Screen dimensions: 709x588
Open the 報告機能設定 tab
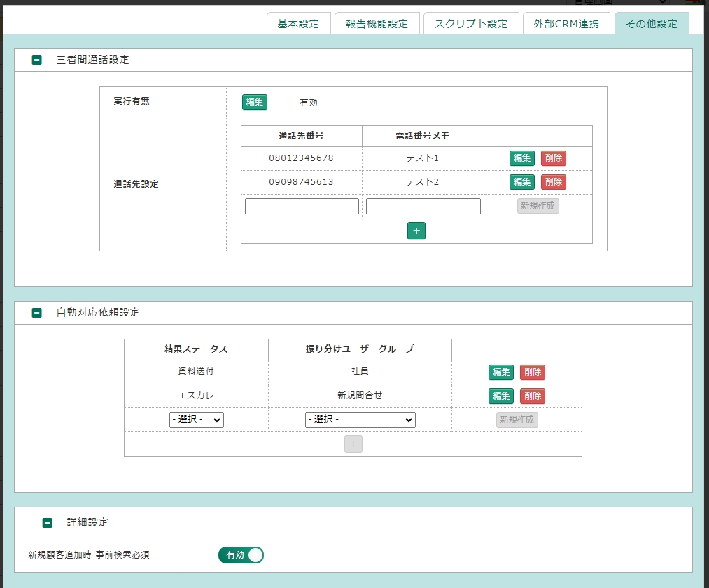click(x=377, y=24)
